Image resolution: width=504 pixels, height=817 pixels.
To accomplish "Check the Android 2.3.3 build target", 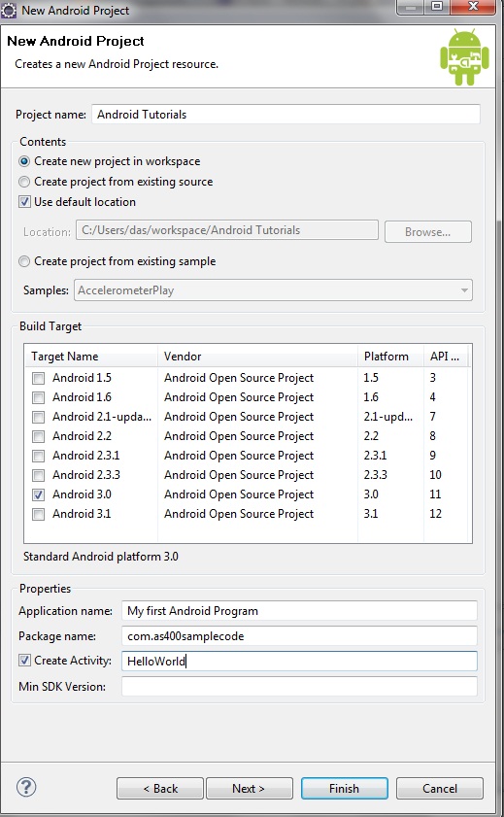I will [x=38, y=476].
